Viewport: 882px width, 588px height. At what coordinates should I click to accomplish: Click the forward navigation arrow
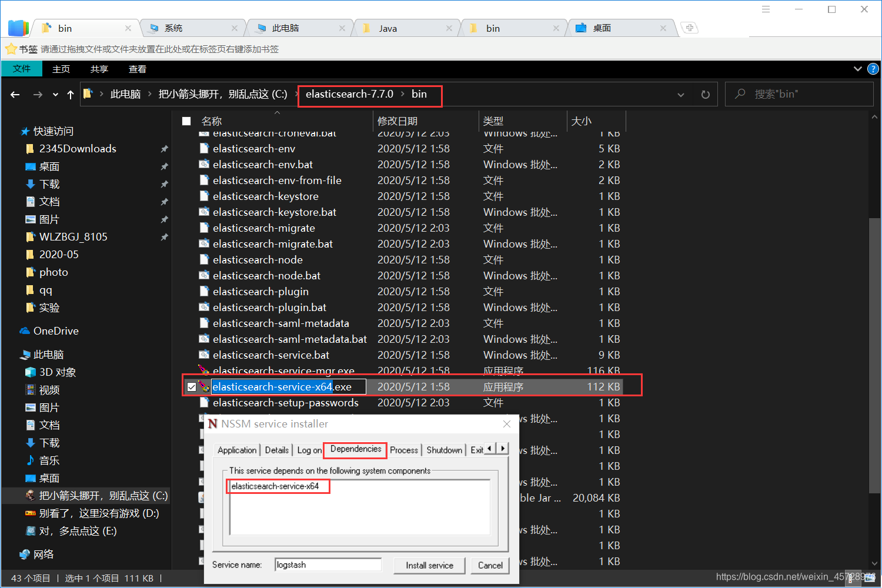point(37,94)
